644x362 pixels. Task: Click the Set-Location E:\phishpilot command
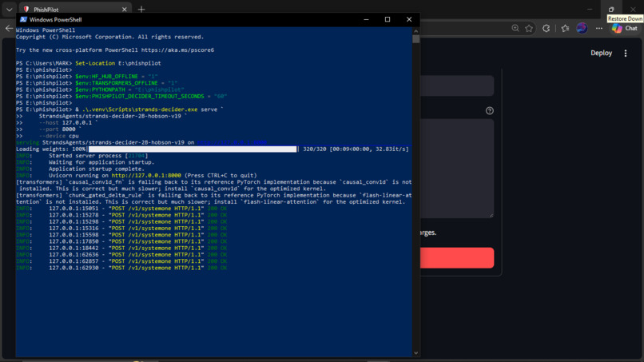118,63
